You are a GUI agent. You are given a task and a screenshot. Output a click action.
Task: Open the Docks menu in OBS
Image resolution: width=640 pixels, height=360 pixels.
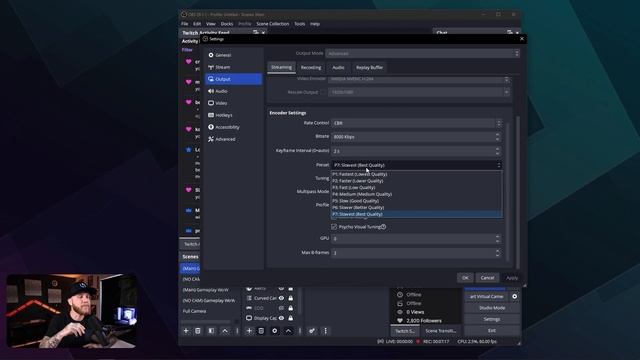pyautogui.click(x=227, y=24)
